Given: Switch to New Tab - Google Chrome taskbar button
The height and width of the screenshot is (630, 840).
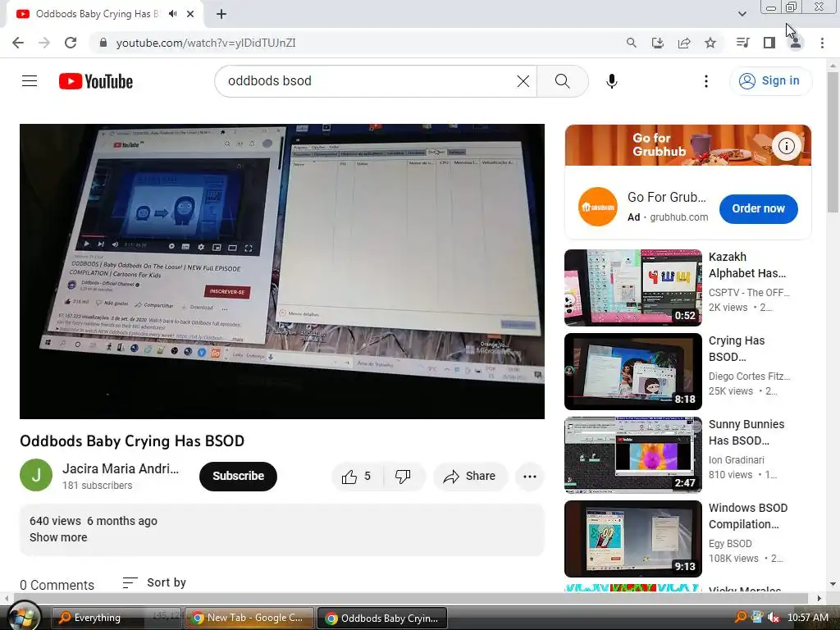Looking at the screenshot, I should click(249, 618).
